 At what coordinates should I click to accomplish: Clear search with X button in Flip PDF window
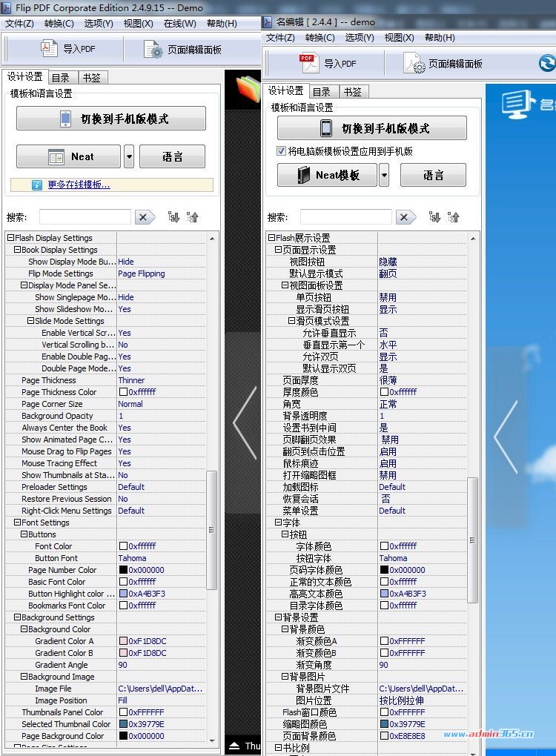pyautogui.click(x=144, y=217)
